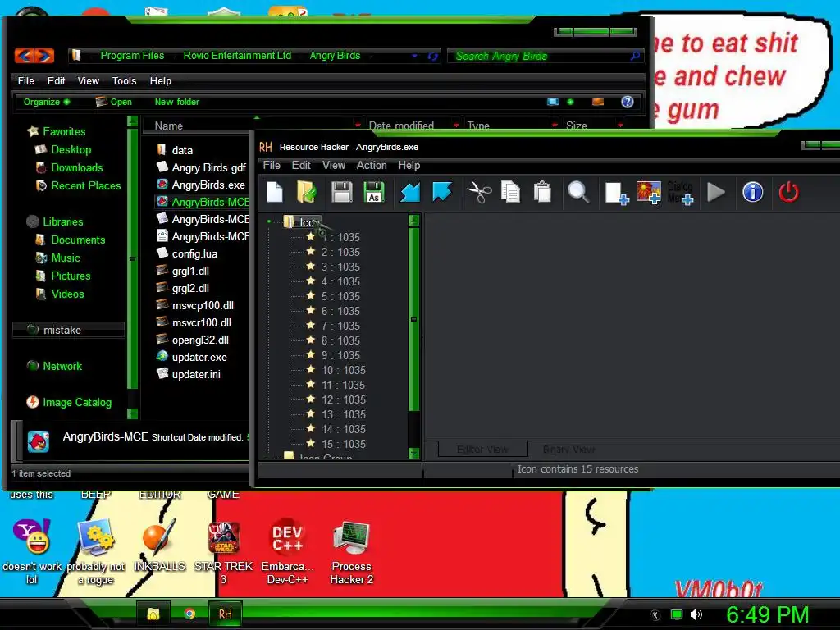The width and height of the screenshot is (840, 630).
Task: Select icon resource 9 : 1035
Action: (x=340, y=355)
